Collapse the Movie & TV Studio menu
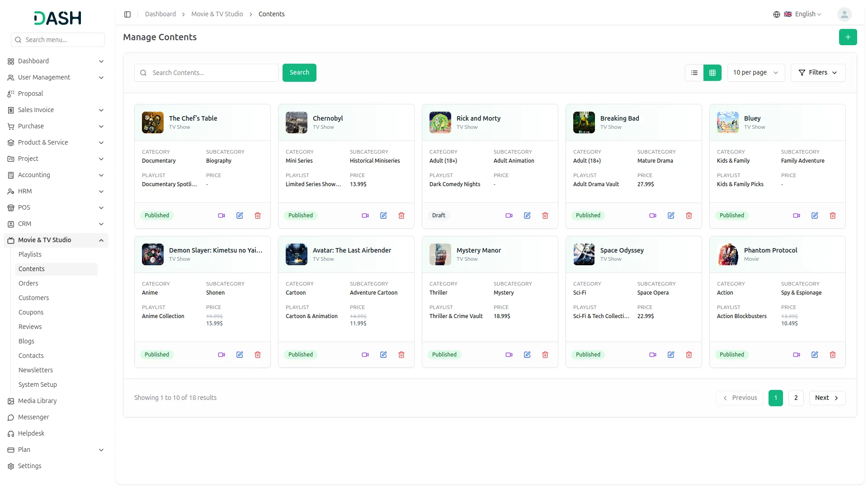This screenshot has width=868, height=488. tap(101, 240)
